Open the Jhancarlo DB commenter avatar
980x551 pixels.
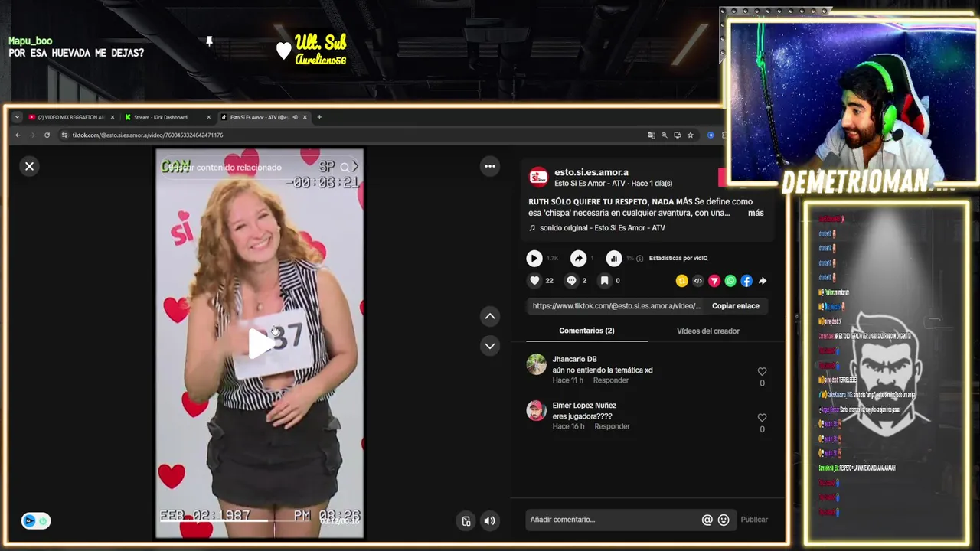click(x=537, y=364)
